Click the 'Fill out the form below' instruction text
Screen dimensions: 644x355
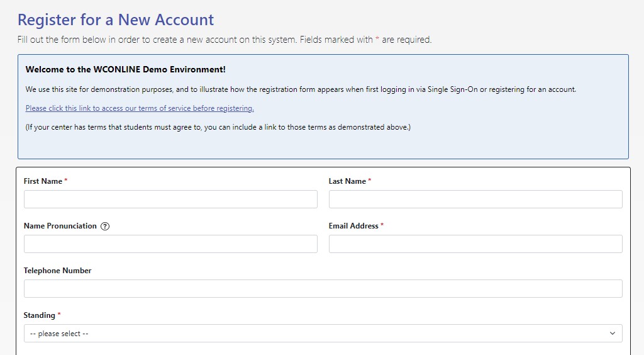(x=225, y=40)
